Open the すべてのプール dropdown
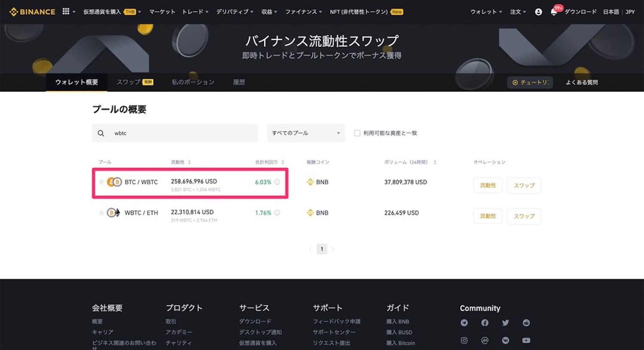 pyautogui.click(x=306, y=133)
